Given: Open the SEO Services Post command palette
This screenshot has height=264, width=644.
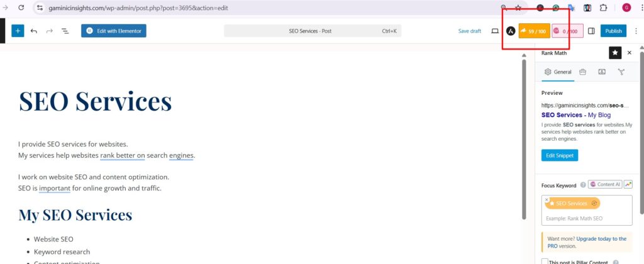Looking at the screenshot, I should click(312, 31).
